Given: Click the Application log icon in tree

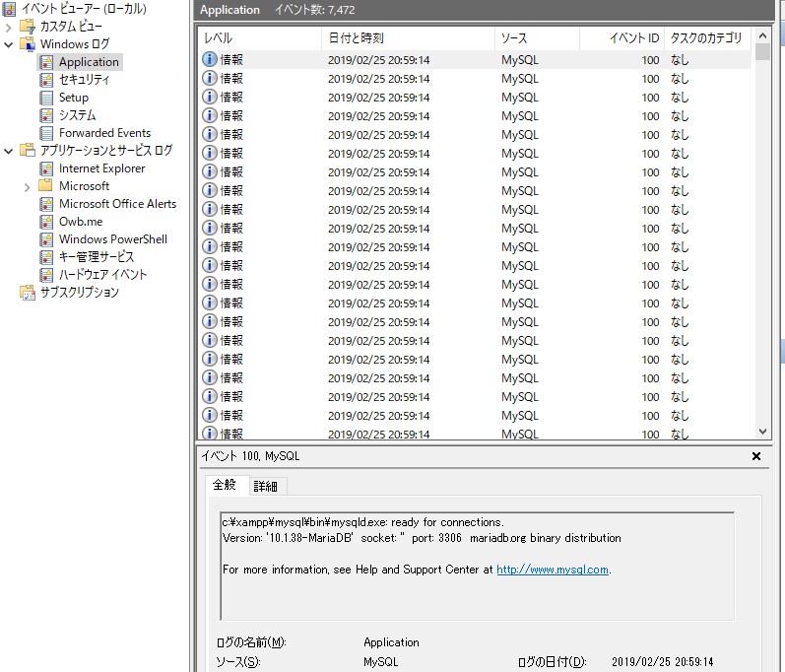Looking at the screenshot, I should pyautogui.click(x=46, y=62).
